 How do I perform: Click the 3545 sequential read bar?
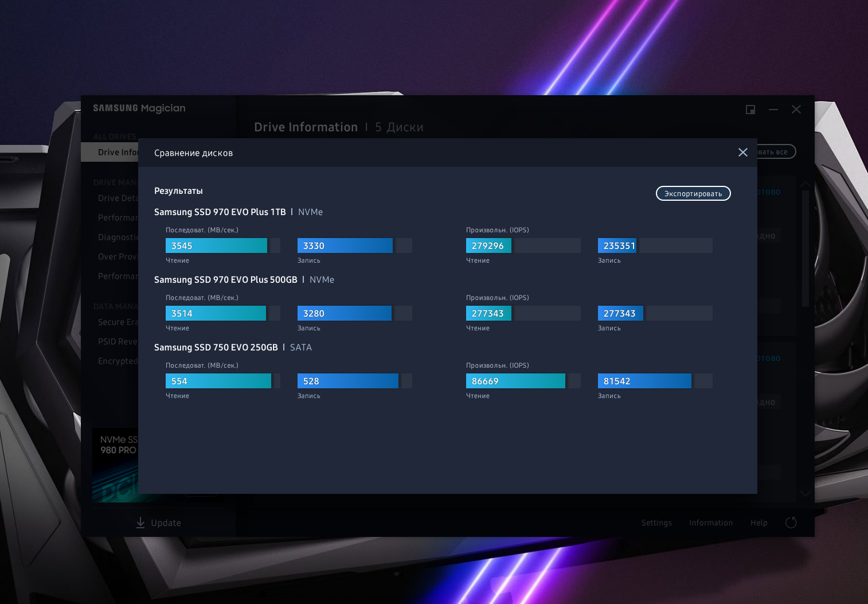216,246
